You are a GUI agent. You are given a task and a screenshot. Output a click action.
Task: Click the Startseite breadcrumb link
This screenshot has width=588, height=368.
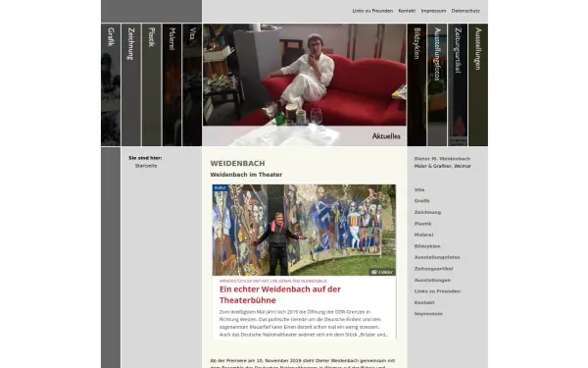pos(146,166)
